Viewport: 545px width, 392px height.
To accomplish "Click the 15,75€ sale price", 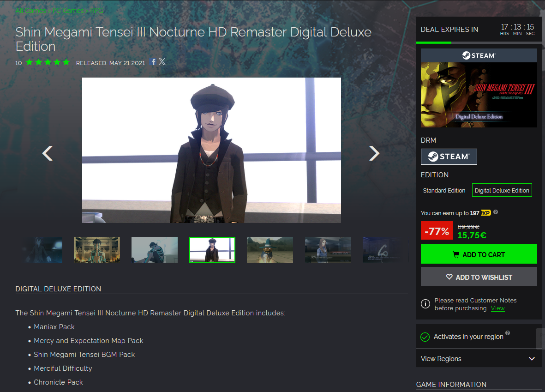I will 472,235.
